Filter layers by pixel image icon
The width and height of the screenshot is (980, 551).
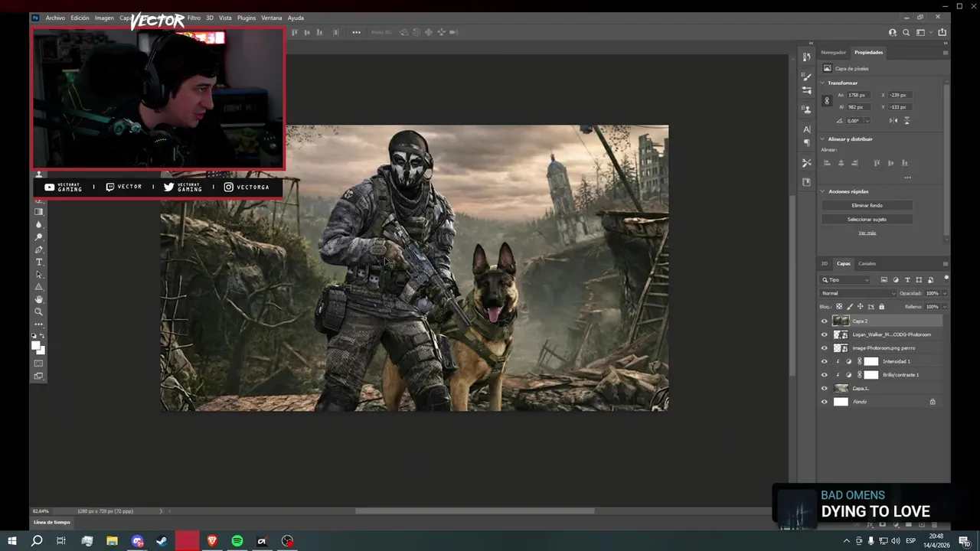[884, 280]
